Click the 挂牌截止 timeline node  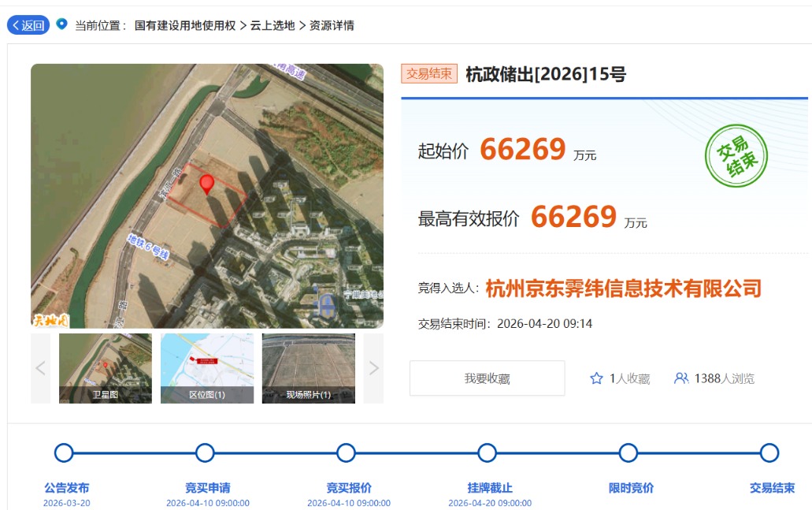point(487,452)
